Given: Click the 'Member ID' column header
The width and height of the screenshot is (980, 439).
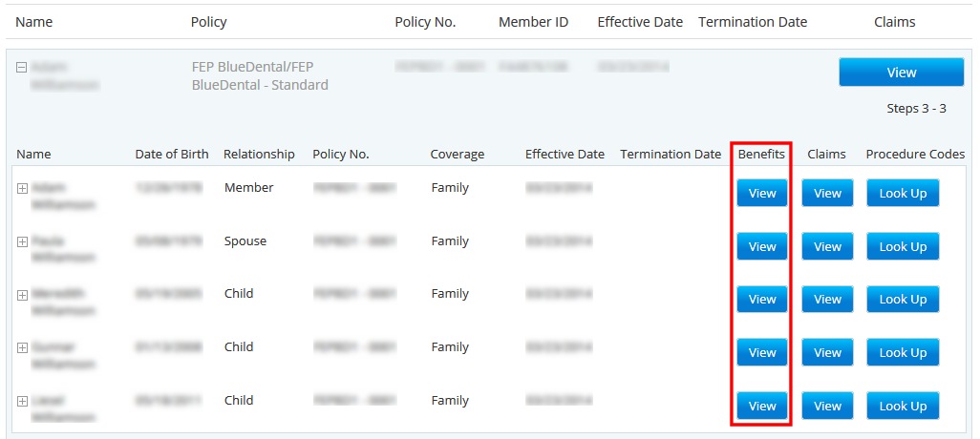Looking at the screenshot, I should [533, 23].
